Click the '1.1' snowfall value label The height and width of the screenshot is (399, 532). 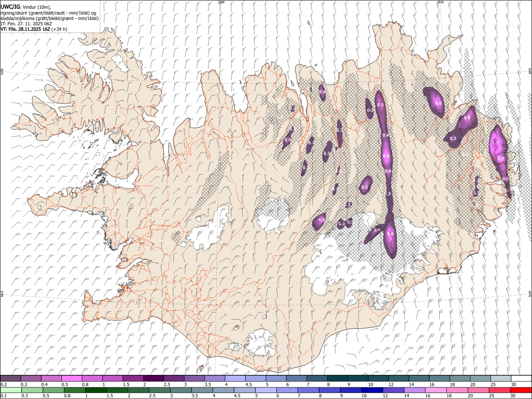pos(495,143)
